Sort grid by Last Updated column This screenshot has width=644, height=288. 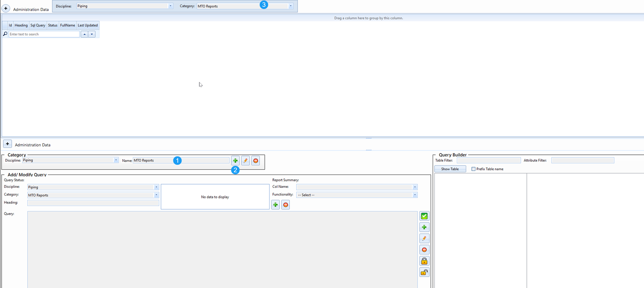click(88, 25)
